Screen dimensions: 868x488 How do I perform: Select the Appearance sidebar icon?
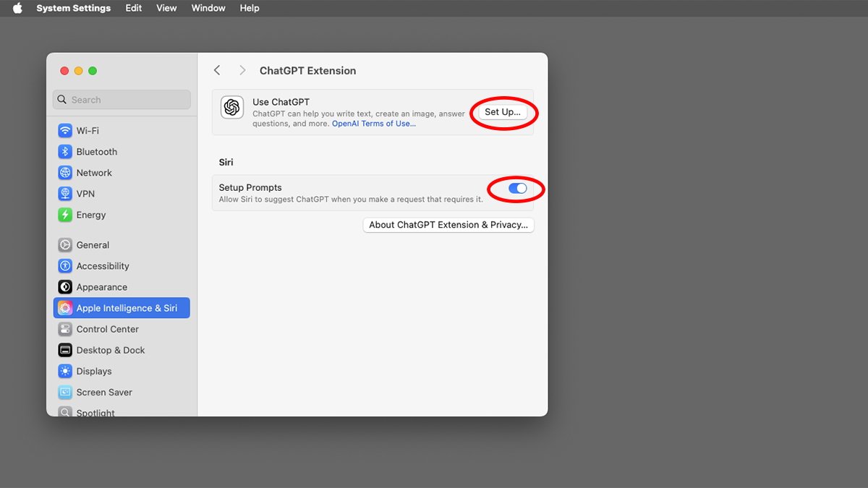(x=65, y=287)
